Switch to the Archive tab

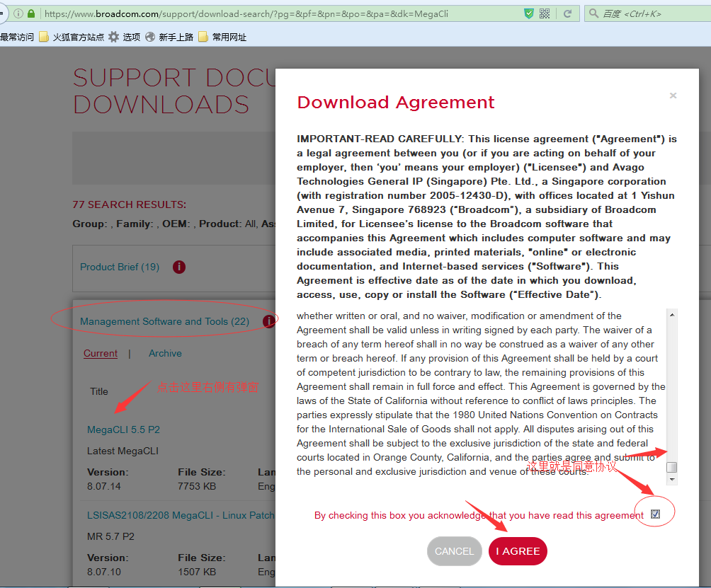pos(165,353)
